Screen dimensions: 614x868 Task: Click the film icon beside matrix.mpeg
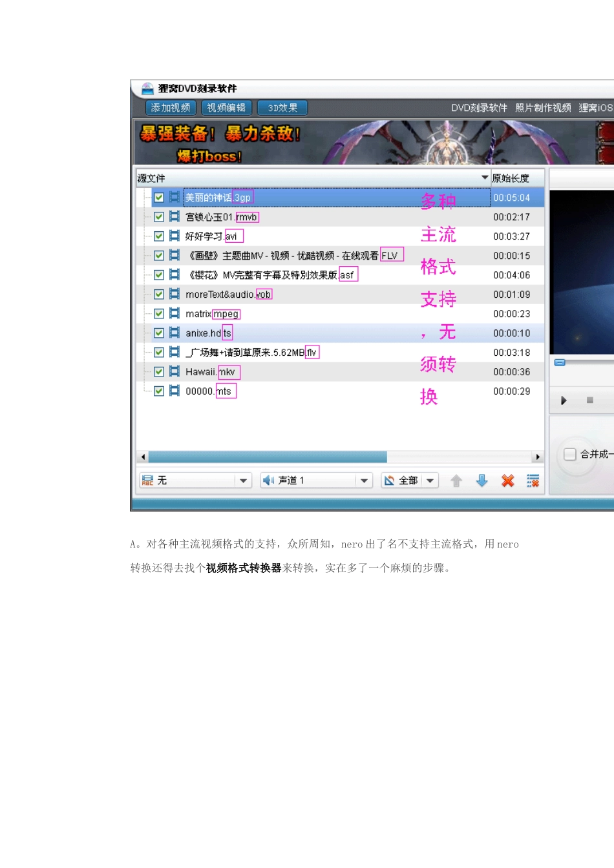175,313
